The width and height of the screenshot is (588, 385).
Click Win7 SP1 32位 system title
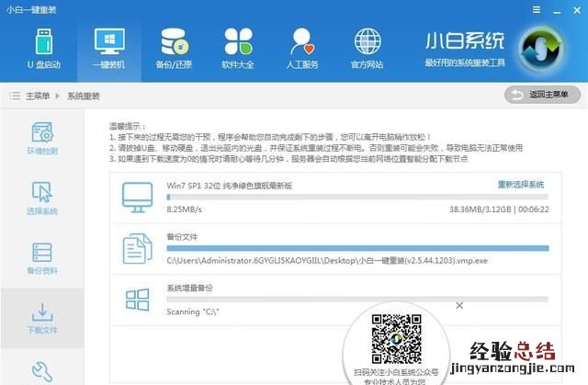(229, 186)
